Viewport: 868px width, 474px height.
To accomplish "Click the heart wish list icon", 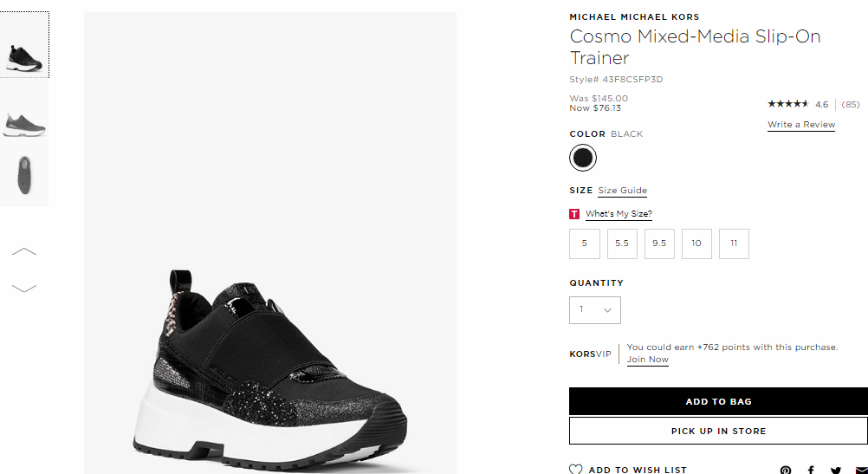I will 576,469.
